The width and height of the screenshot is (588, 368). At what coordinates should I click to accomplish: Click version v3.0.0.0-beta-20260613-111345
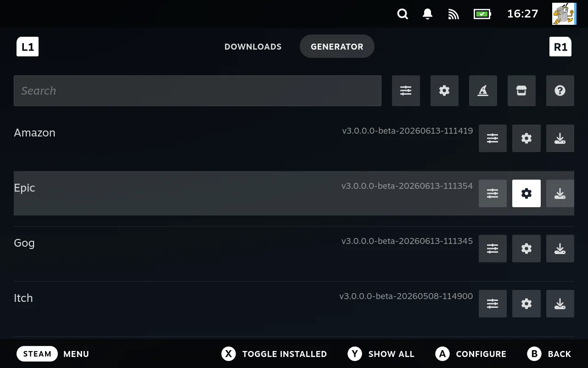pos(407,241)
